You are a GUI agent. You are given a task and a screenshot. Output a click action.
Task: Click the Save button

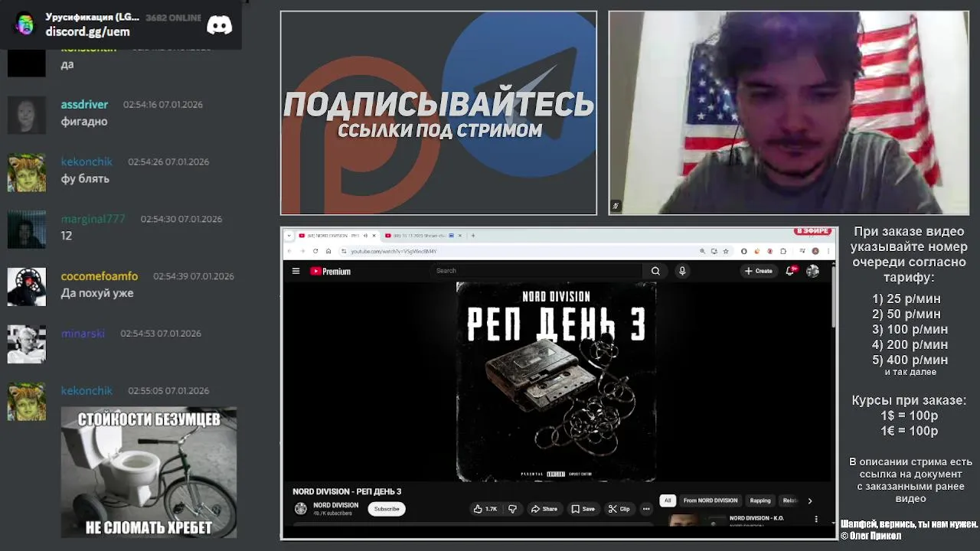[583, 509]
